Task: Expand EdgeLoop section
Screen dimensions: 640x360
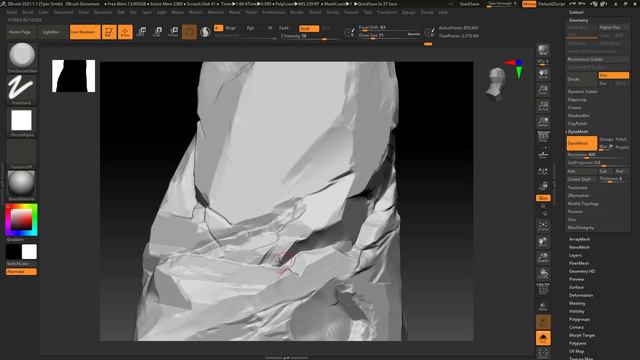Action: coord(577,100)
